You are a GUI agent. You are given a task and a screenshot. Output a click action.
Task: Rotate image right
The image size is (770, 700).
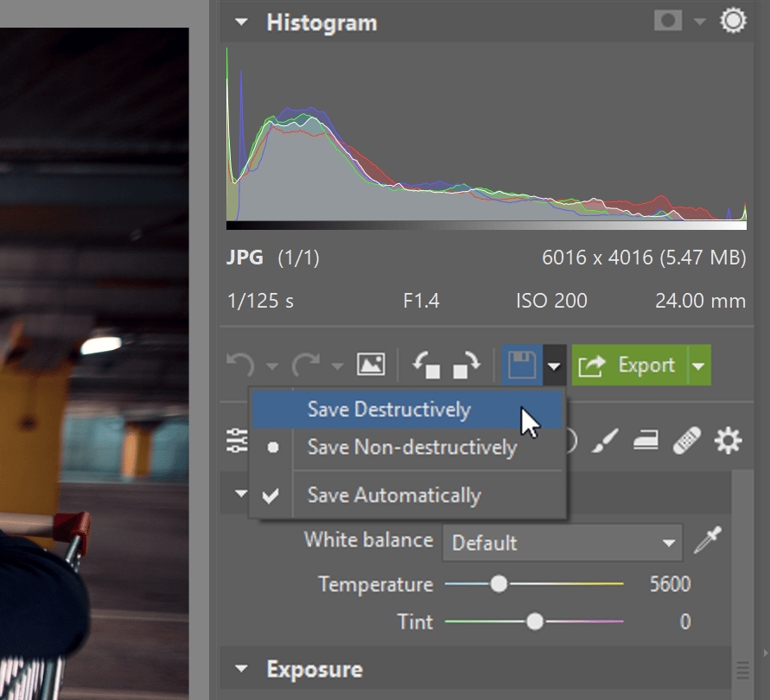pos(466,365)
